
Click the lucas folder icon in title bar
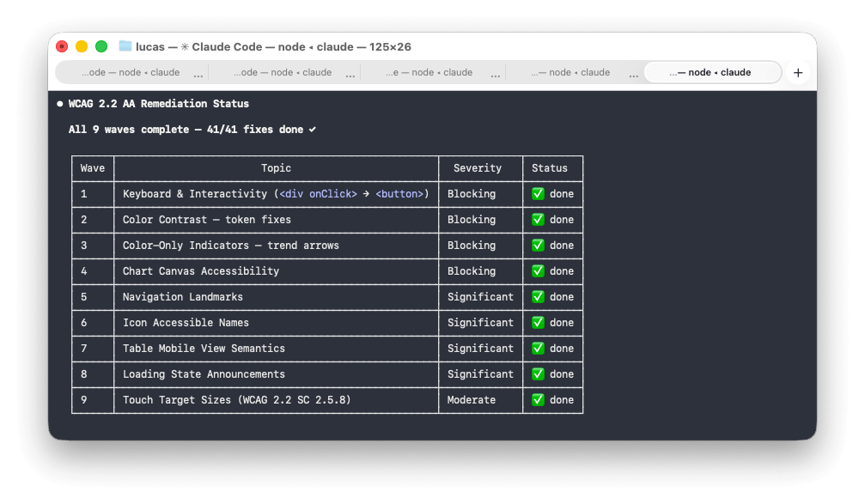pos(125,46)
